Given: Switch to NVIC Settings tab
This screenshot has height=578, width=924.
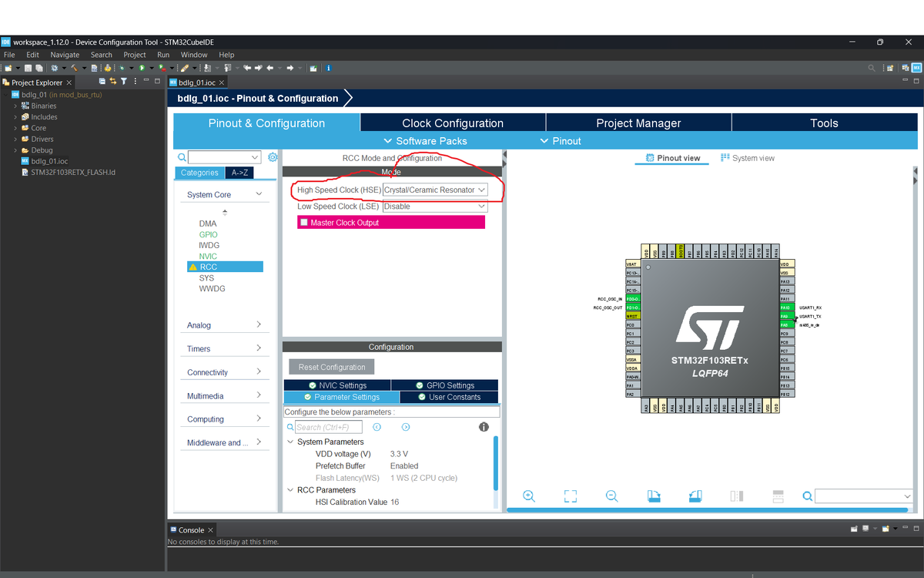Looking at the screenshot, I should point(337,385).
